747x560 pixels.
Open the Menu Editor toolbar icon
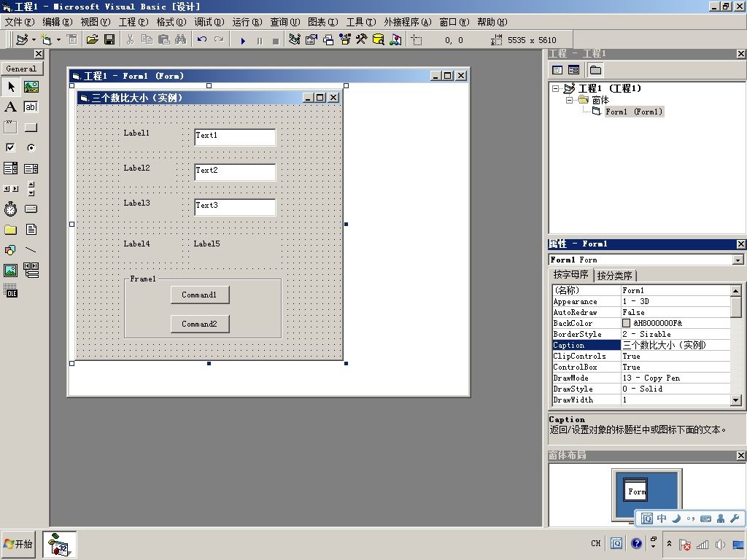click(x=72, y=39)
